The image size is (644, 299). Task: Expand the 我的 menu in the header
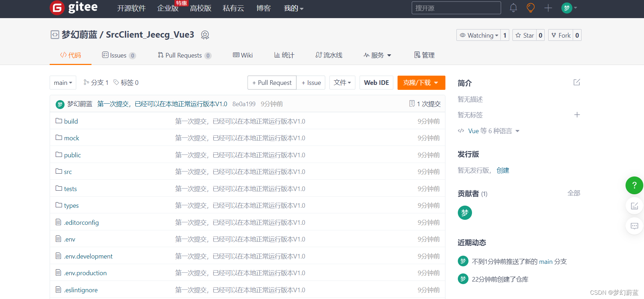click(294, 8)
